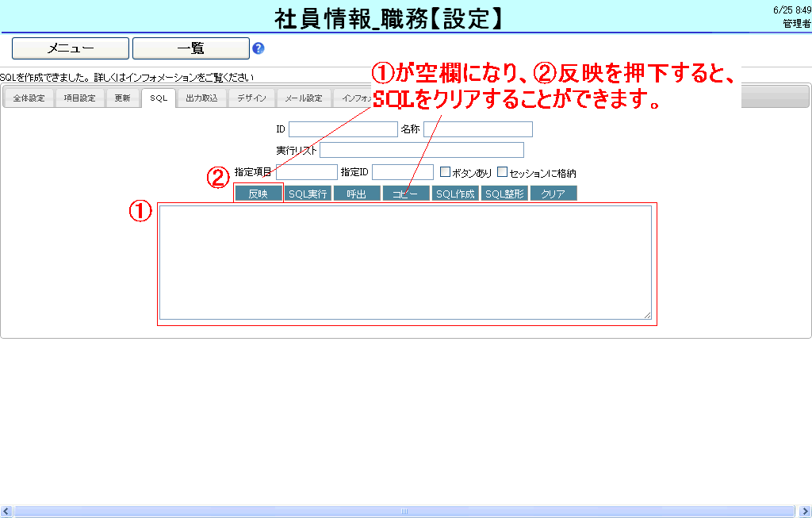The image size is (812, 518).
Task: Click the クリア button
Action: 553,194
